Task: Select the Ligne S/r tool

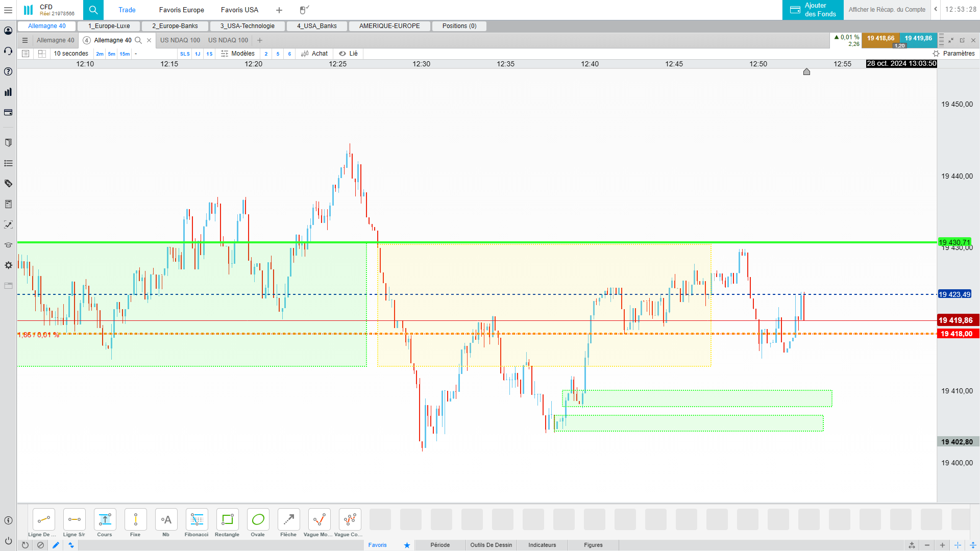Action: tap(74, 520)
